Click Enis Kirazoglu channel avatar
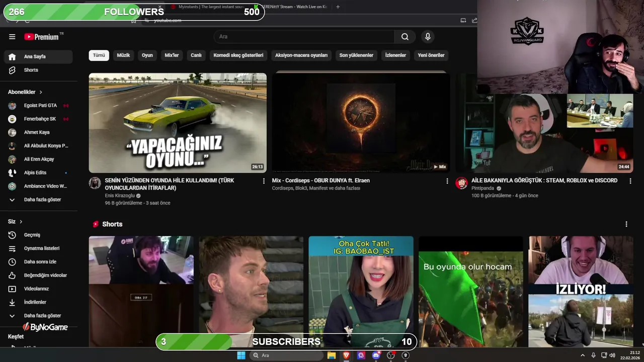This screenshot has width=644, height=362. (x=95, y=183)
